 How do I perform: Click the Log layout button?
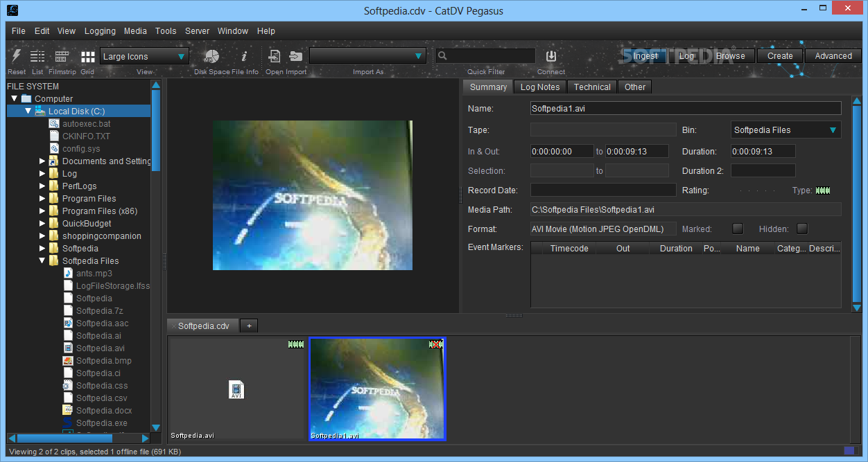point(686,56)
